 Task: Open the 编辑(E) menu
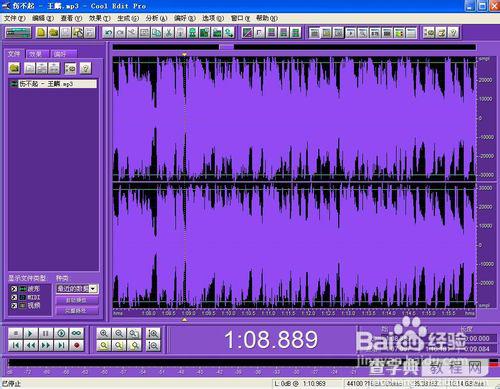[x=42, y=18]
